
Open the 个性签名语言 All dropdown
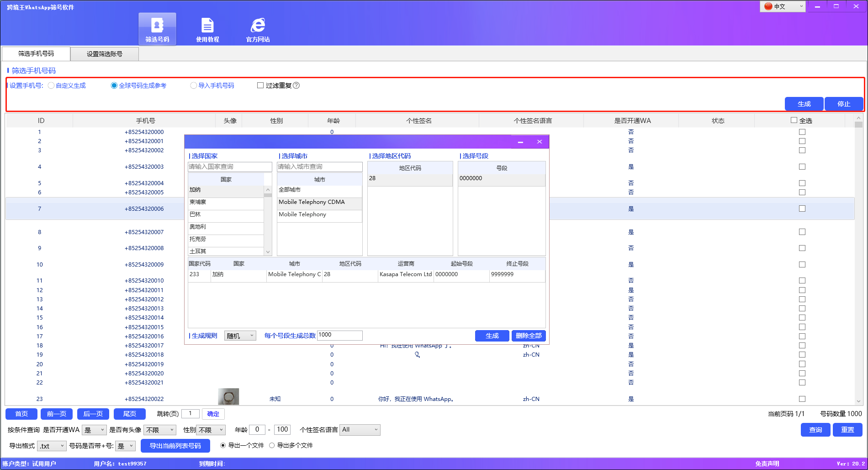click(x=360, y=429)
